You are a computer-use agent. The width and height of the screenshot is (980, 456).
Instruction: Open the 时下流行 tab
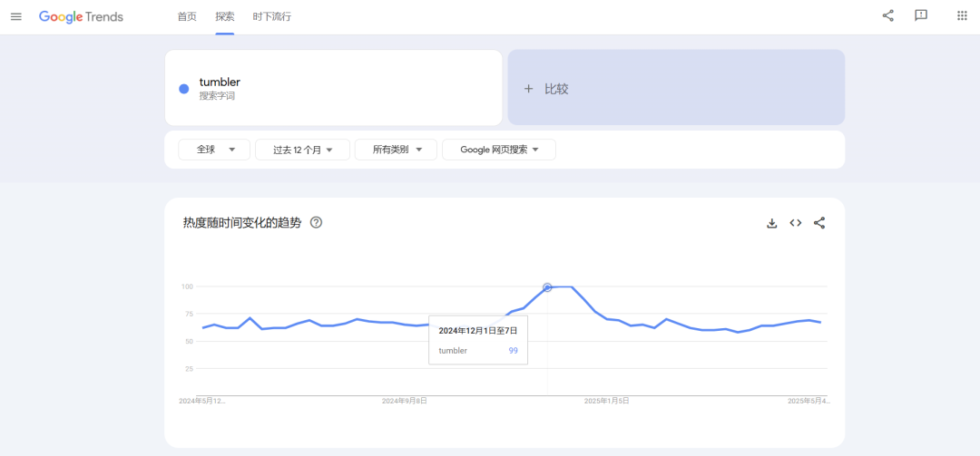[x=272, y=17]
